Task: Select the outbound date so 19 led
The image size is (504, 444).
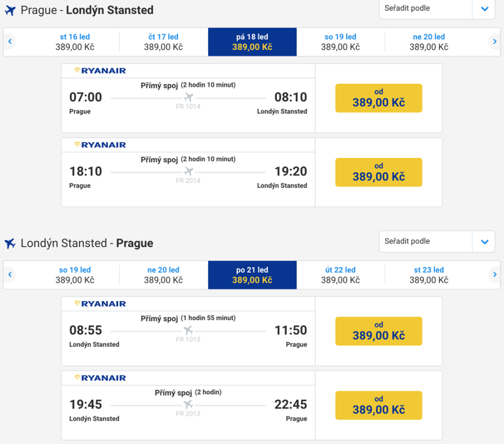Action: [340, 42]
